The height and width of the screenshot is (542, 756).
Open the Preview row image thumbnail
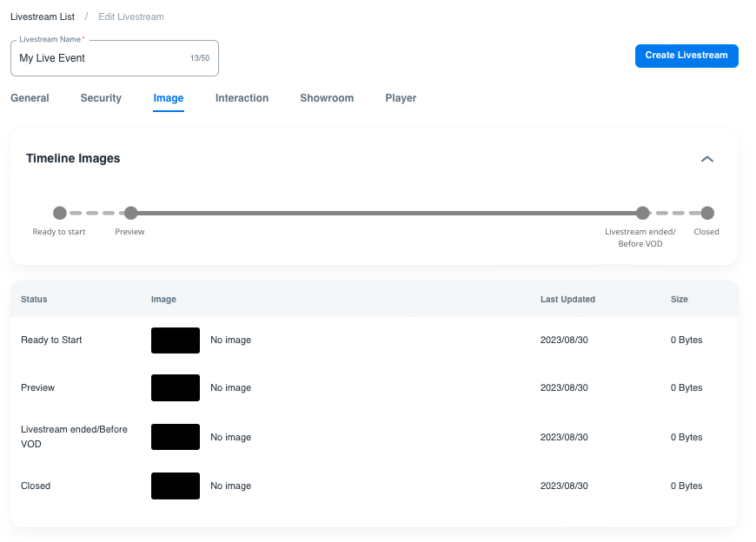click(176, 388)
